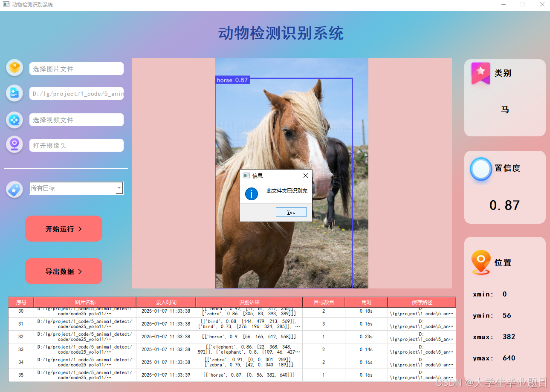
Task: Click the 2025-01-07 11:33:39 time cell
Action: (x=166, y=375)
